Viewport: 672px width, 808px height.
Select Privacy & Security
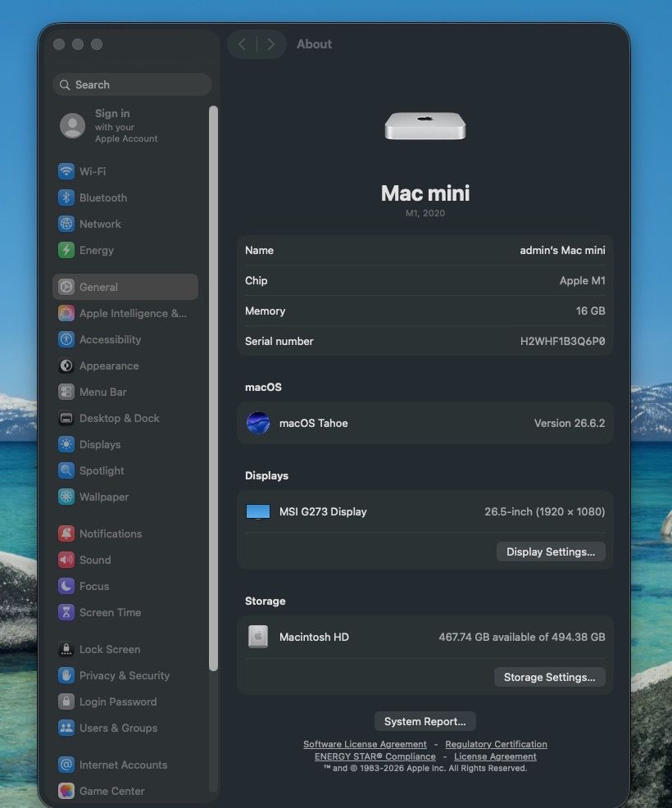[x=125, y=675]
